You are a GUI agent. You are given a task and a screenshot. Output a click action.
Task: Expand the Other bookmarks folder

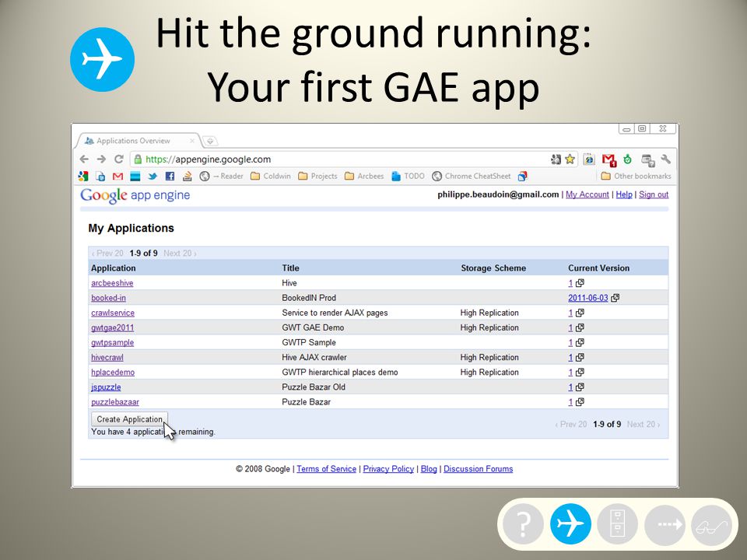636,177
